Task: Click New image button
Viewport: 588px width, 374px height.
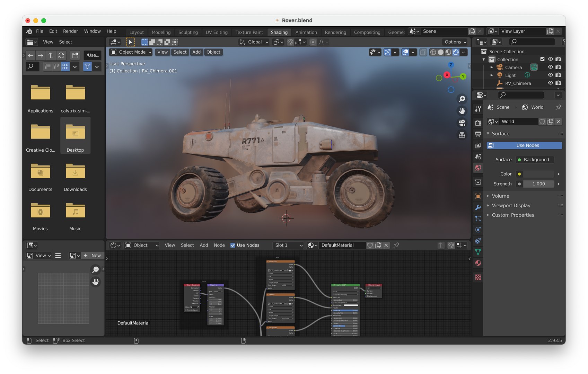Action: (x=92, y=256)
